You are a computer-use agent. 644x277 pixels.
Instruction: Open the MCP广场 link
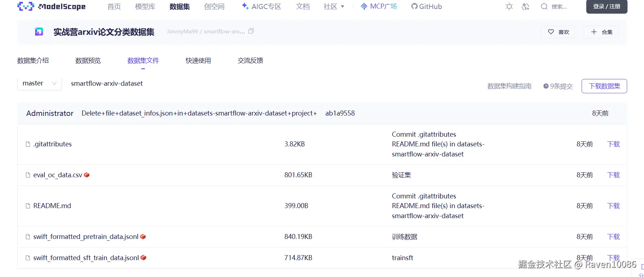(379, 6)
